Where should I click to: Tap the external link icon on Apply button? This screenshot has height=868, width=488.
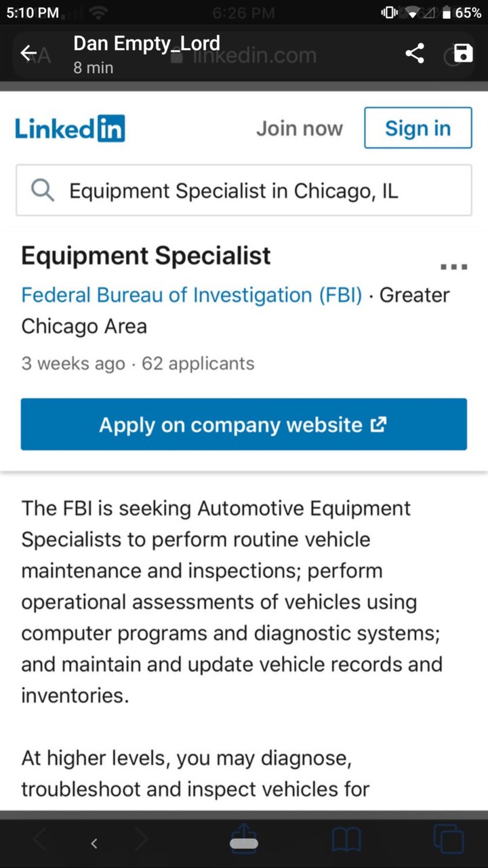point(378,425)
